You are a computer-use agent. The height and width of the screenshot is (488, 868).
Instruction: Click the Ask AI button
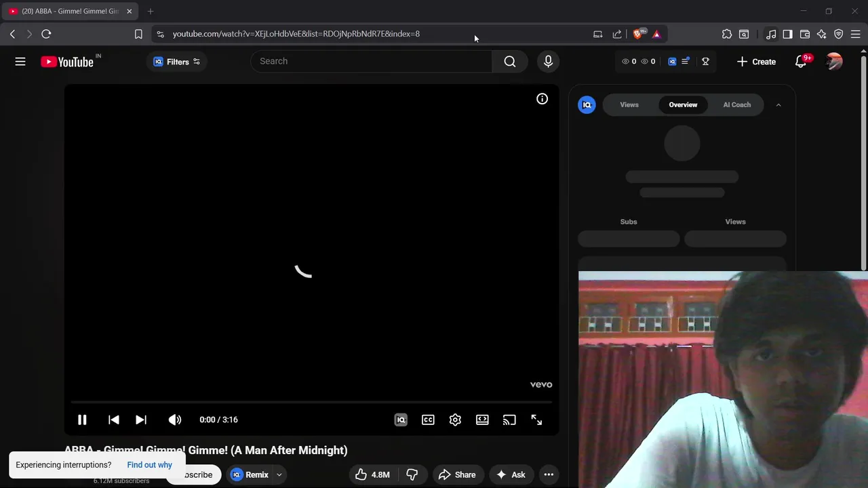click(511, 474)
